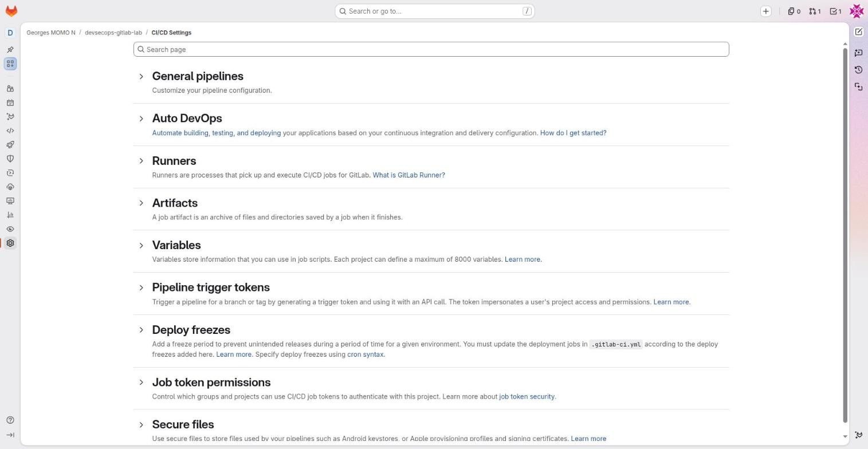Click the user avatar in top right

click(857, 11)
